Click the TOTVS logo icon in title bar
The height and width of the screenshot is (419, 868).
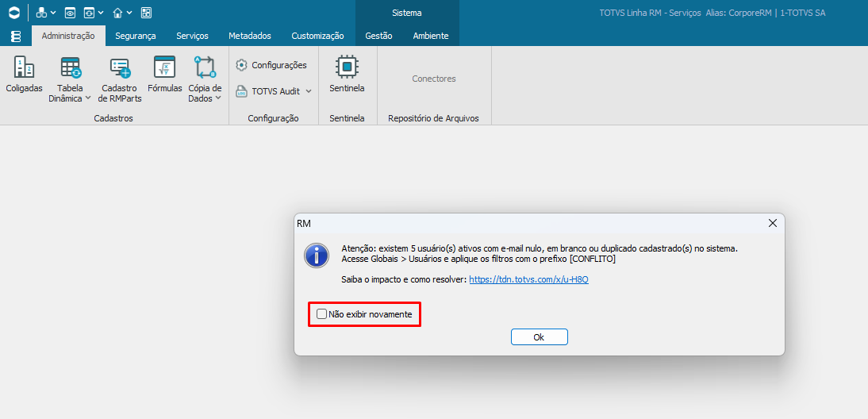click(16, 12)
